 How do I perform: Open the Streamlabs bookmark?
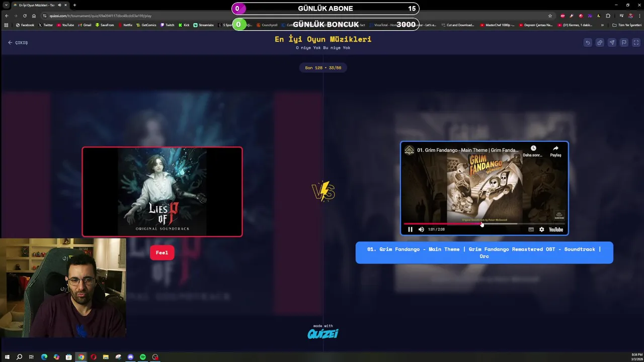point(204,25)
